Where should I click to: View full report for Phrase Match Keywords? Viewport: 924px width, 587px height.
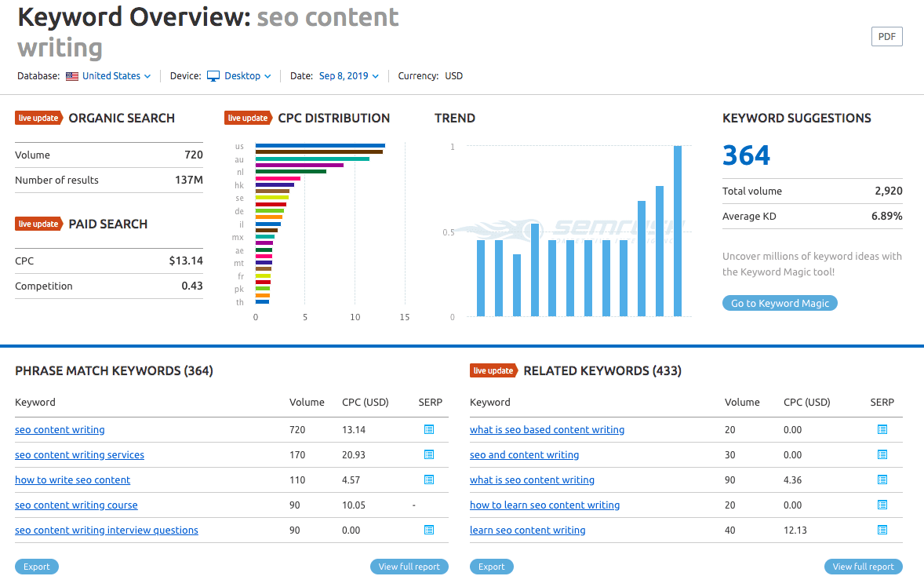(409, 566)
